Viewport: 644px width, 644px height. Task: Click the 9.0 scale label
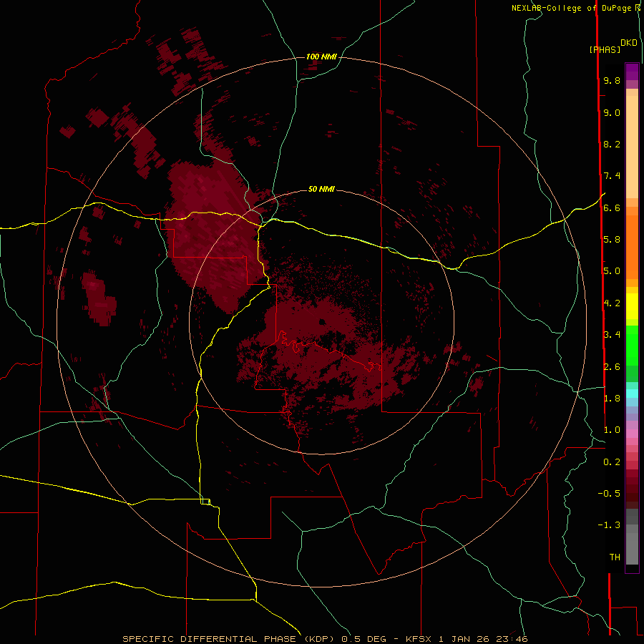tap(612, 113)
